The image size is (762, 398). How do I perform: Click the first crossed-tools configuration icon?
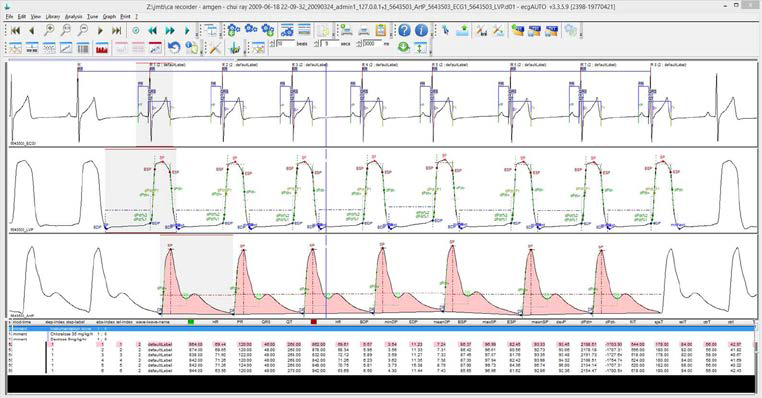click(482, 30)
